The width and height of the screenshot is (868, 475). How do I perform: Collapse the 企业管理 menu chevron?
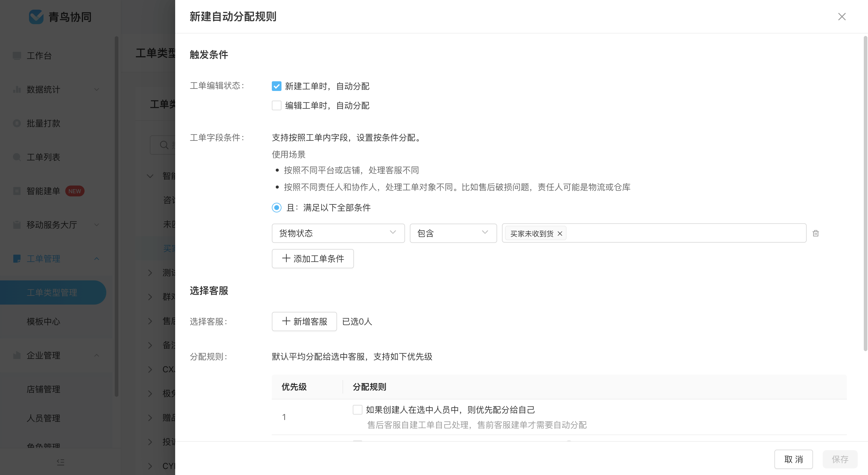coord(96,355)
